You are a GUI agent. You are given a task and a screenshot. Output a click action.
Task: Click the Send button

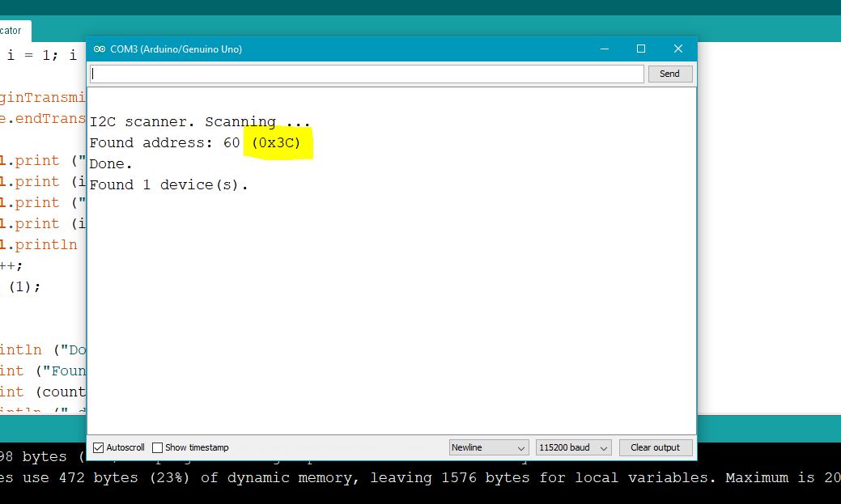[x=670, y=74]
